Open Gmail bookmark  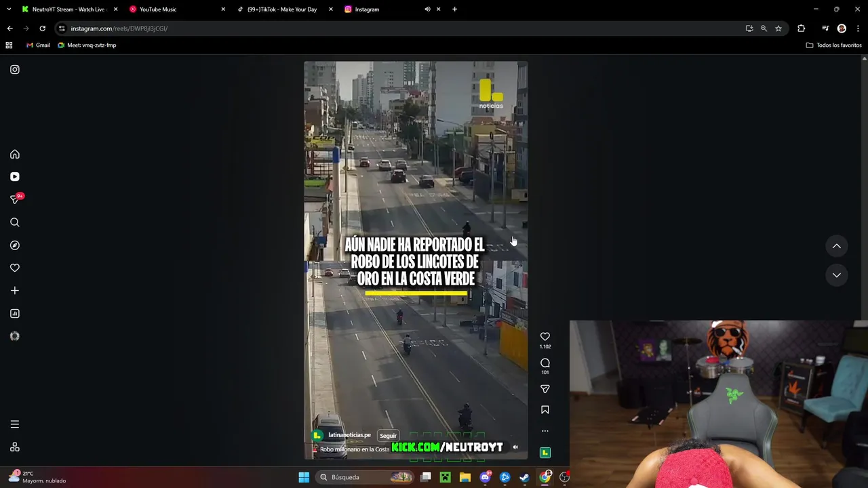[x=38, y=45]
